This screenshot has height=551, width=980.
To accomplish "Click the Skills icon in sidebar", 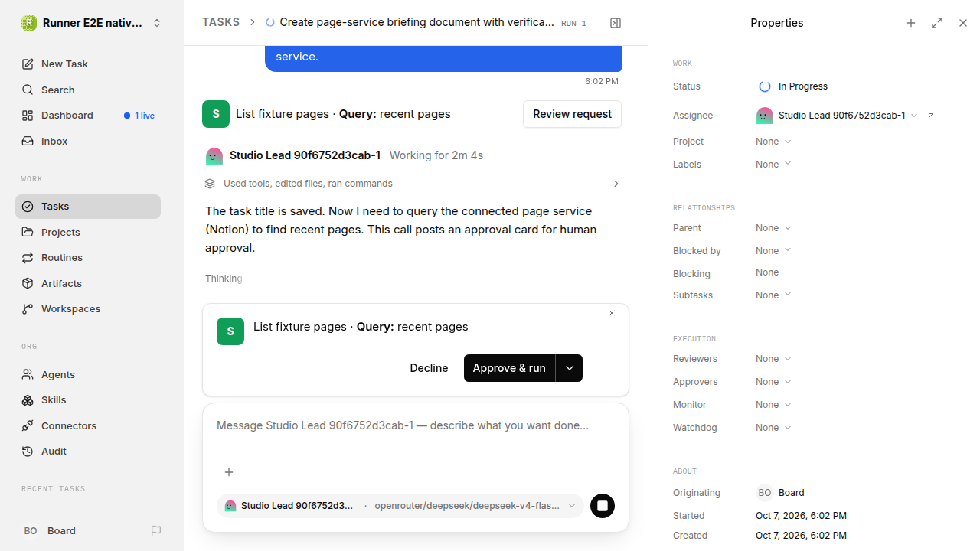I will pos(28,400).
